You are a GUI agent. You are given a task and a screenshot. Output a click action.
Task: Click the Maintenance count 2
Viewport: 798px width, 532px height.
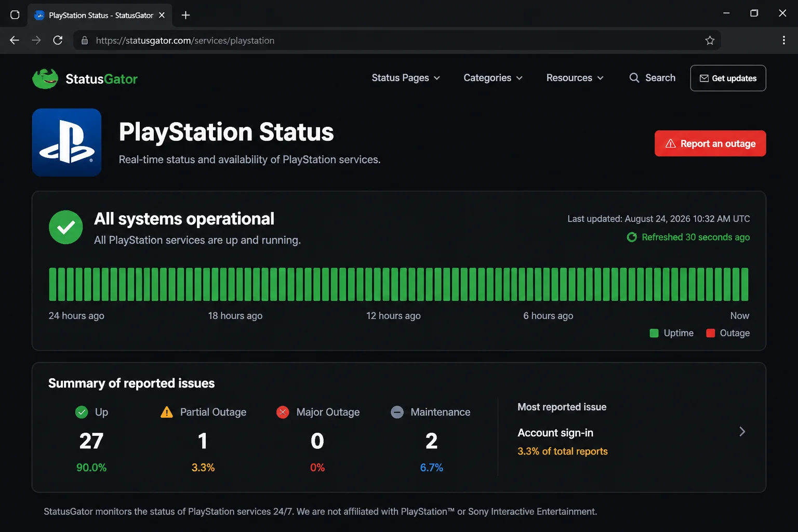point(432,441)
